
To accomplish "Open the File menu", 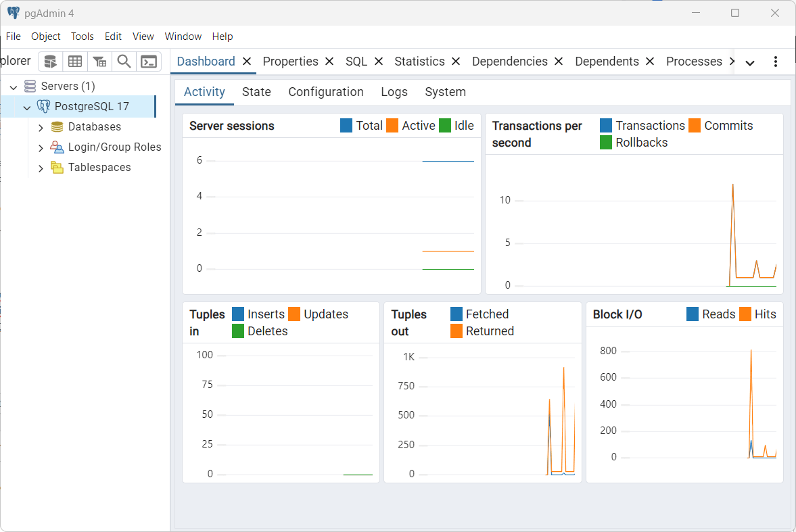I will click(14, 37).
